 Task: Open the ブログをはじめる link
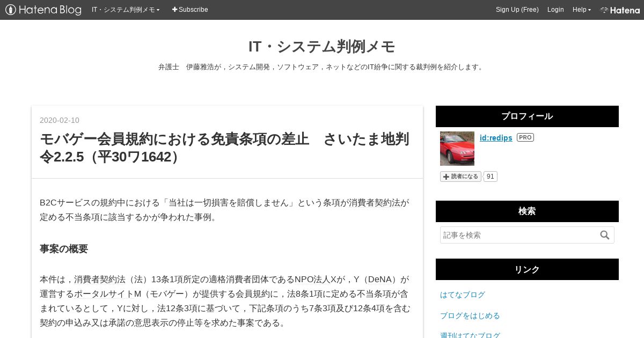[x=470, y=315]
